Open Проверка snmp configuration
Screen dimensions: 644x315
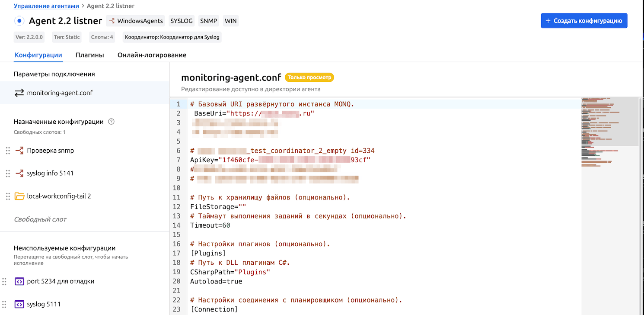click(50, 151)
